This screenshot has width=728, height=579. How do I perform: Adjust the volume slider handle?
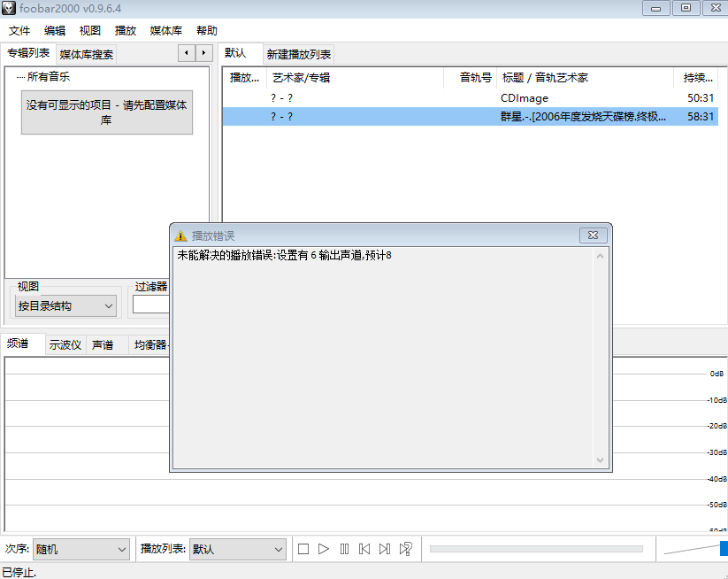[724, 548]
